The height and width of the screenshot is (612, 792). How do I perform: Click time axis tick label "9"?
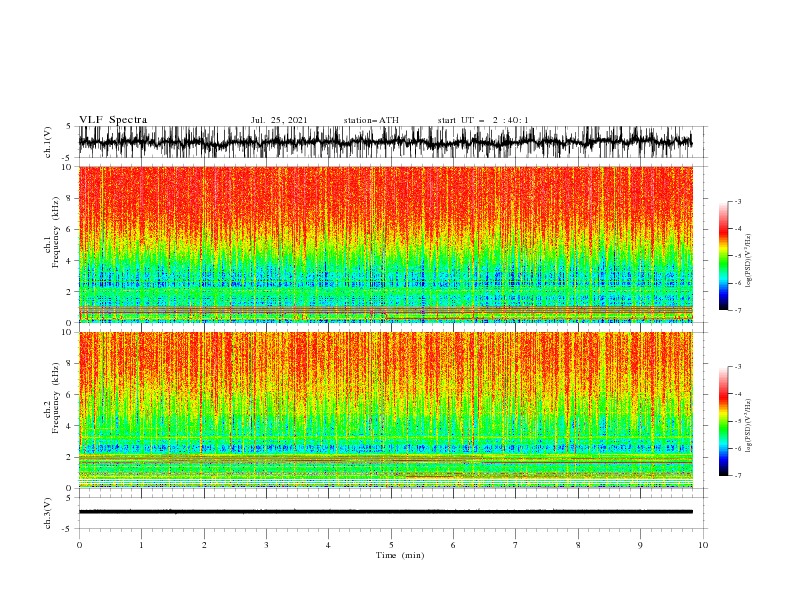(640, 545)
